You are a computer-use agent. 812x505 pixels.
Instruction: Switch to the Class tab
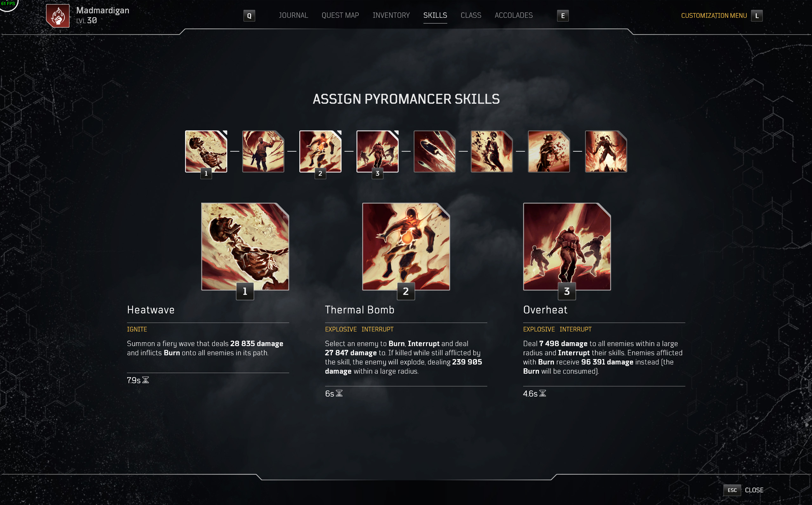(x=471, y=15)
